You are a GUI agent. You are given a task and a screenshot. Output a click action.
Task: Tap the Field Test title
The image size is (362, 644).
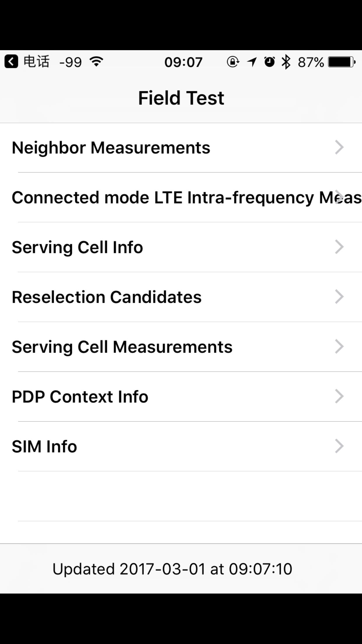coord(181,98)
